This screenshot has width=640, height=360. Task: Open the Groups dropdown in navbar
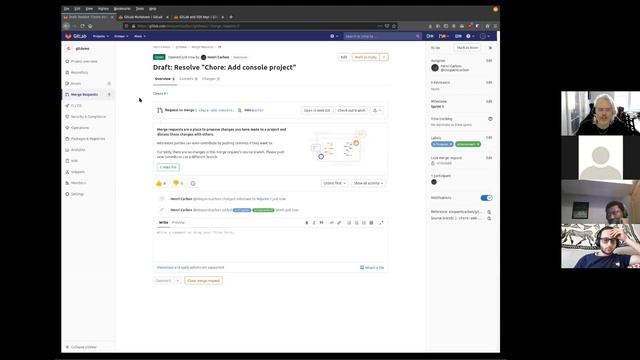[x=121, y=36]
